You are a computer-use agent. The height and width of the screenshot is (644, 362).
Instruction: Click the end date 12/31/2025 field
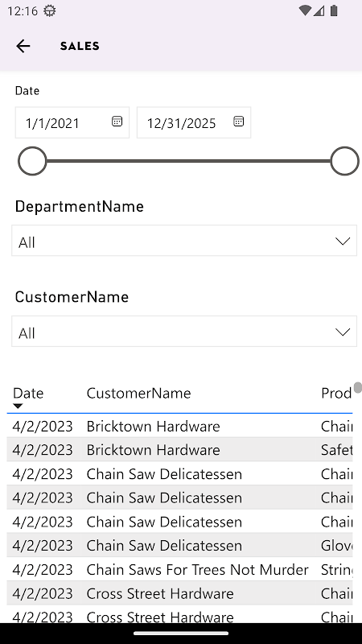pos(194,122)
